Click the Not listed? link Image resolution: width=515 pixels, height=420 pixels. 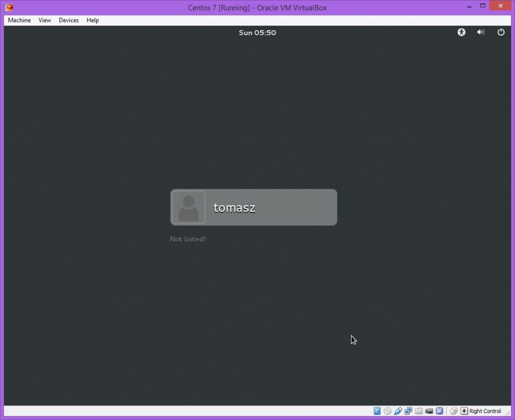[x=188, y=239]
